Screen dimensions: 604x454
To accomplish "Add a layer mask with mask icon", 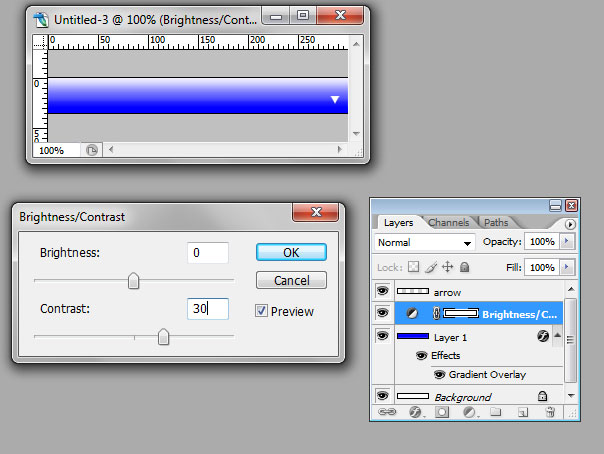I will (x=442, y=412).
